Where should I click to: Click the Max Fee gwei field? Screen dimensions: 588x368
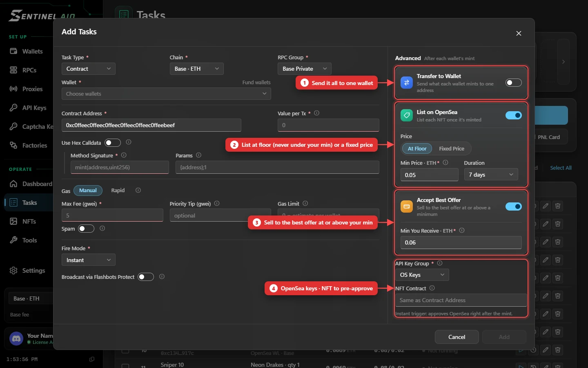click(112, 215)
